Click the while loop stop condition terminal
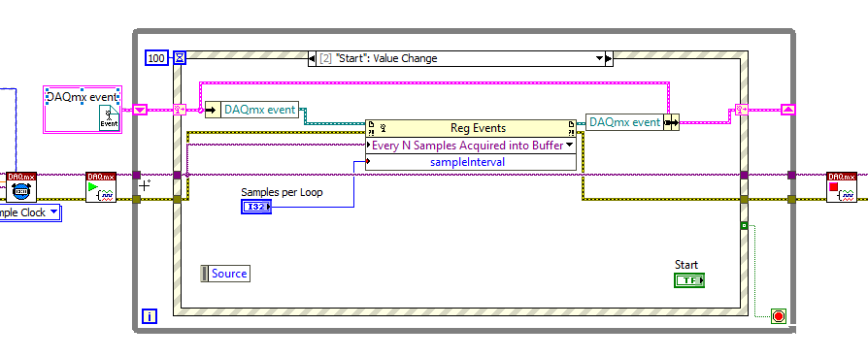Screen dimensions: 868x358 [x=779, y=316]
